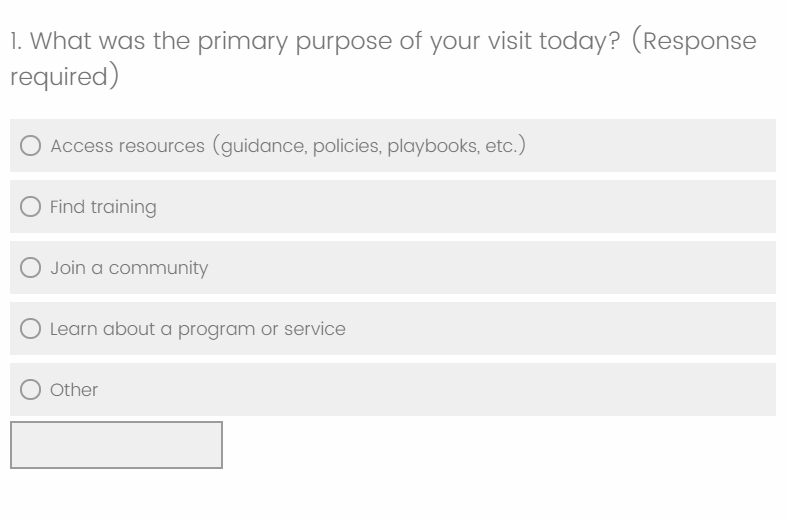Click the words "program or service" in fourth option
The height and width of the screenshot is (521, 788).
point(262,329)
